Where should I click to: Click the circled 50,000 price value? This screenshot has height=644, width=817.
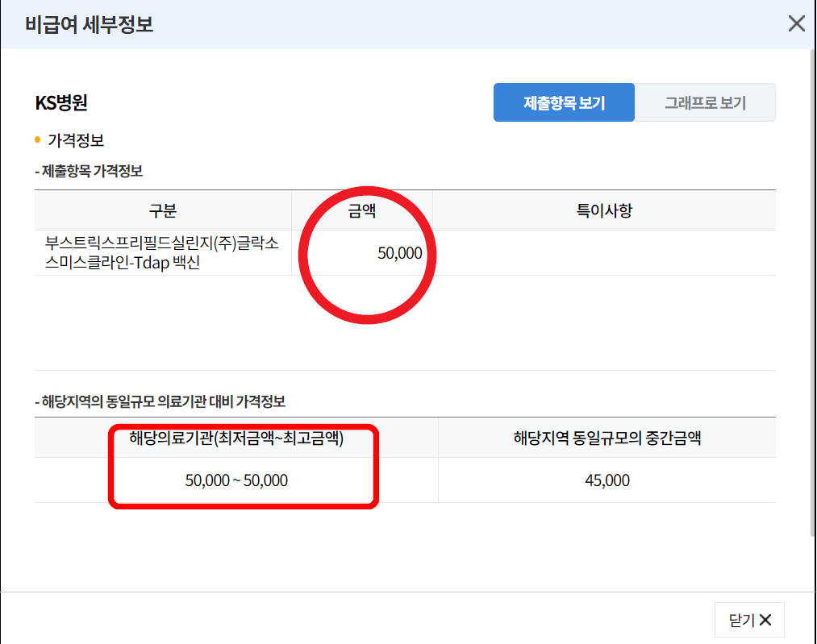[402, 252]
